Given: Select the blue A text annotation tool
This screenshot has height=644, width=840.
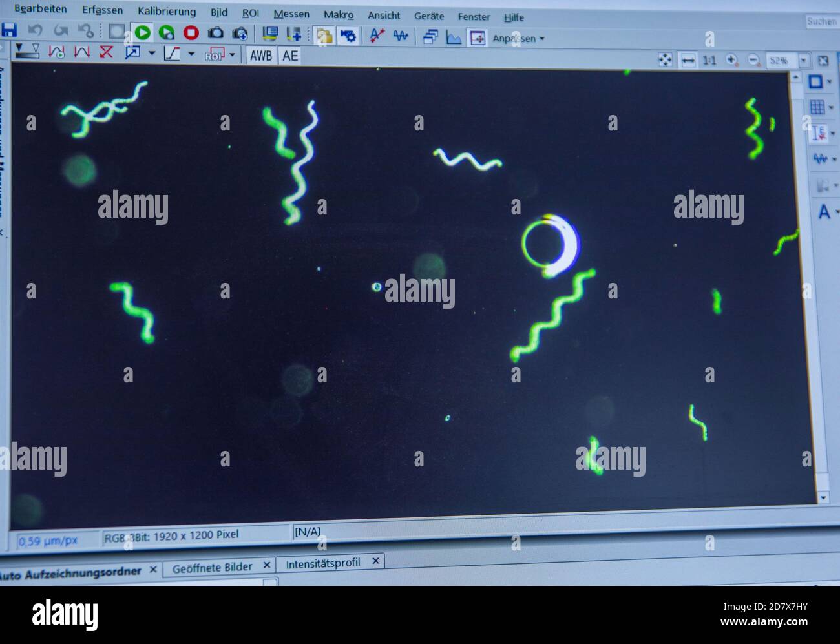Looking at the screenshot, I should (x=824, y=212).
